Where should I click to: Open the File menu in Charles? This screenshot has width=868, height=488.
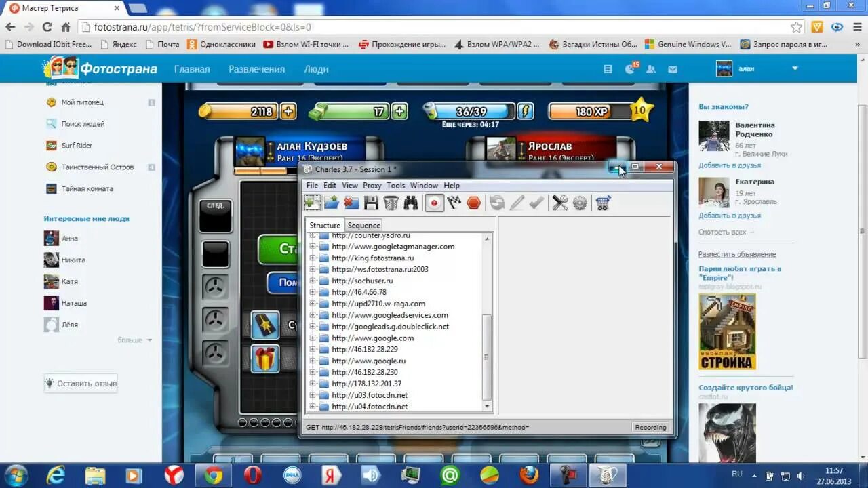click(312, 185)
